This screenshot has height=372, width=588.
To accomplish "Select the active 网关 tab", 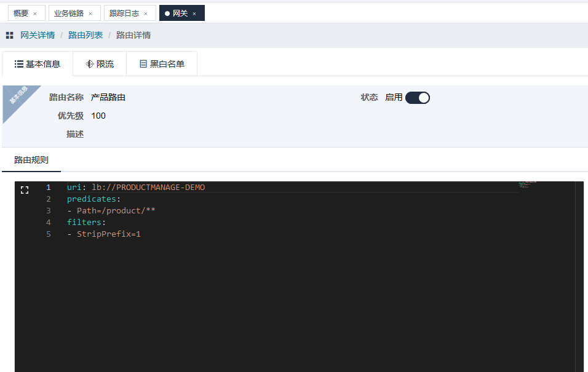I will click(180, 13).
